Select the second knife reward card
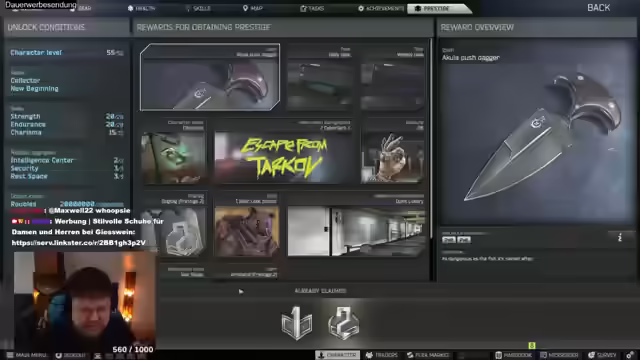 pyautogui.click(x=320, y=78)
